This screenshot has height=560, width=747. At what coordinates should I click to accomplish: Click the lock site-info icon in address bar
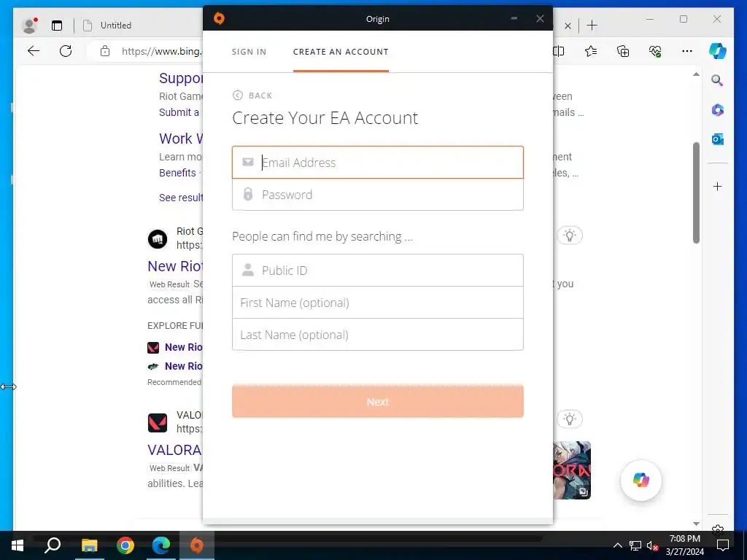(x=105, y=51)
